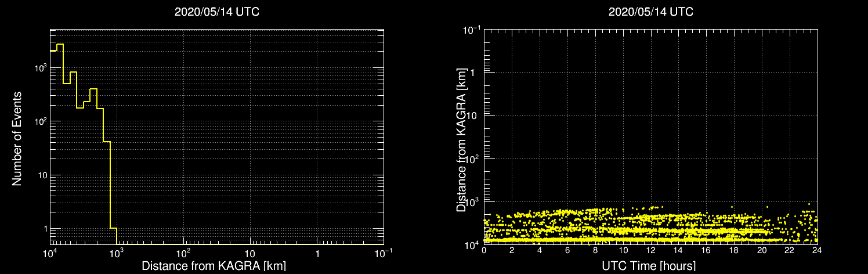Click the 10^3 tick on histogram x-axis

pos(115,254)
